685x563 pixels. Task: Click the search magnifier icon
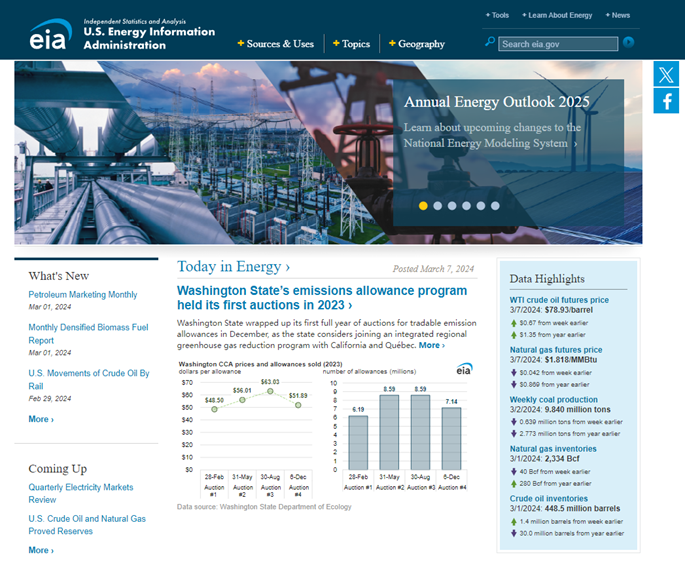tap(490, 43)
